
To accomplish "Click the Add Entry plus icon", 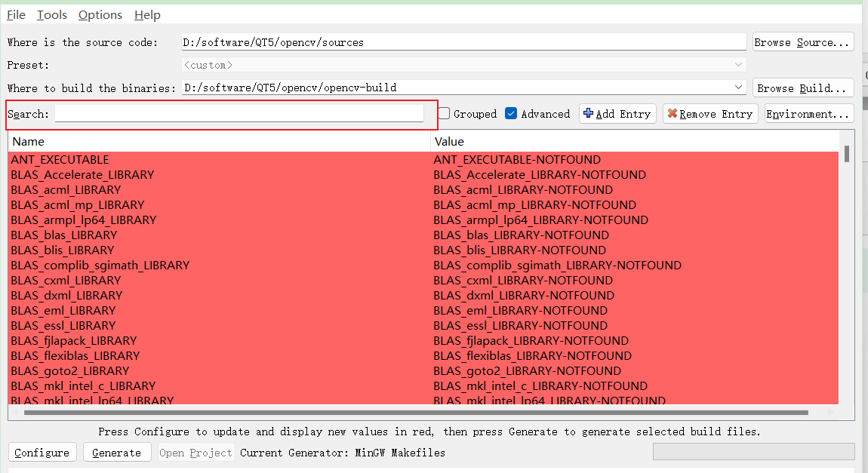I will tap(588, 114).
